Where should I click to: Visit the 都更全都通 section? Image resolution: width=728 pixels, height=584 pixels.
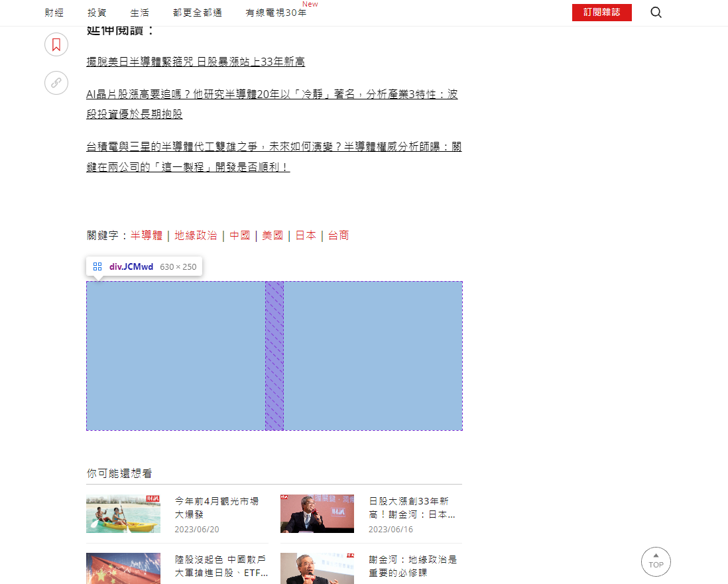197,12
